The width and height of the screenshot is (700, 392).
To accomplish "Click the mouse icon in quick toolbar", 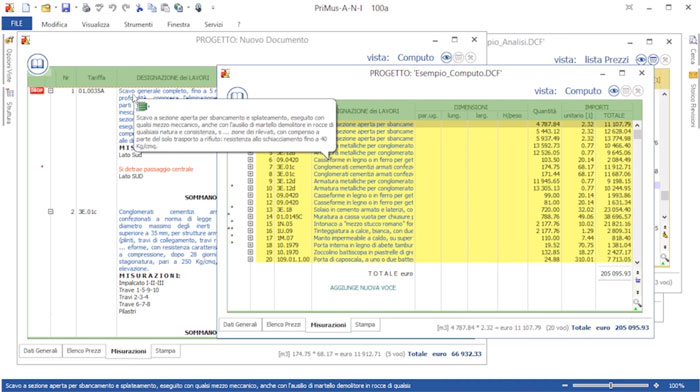I will (x=198, y=8).
